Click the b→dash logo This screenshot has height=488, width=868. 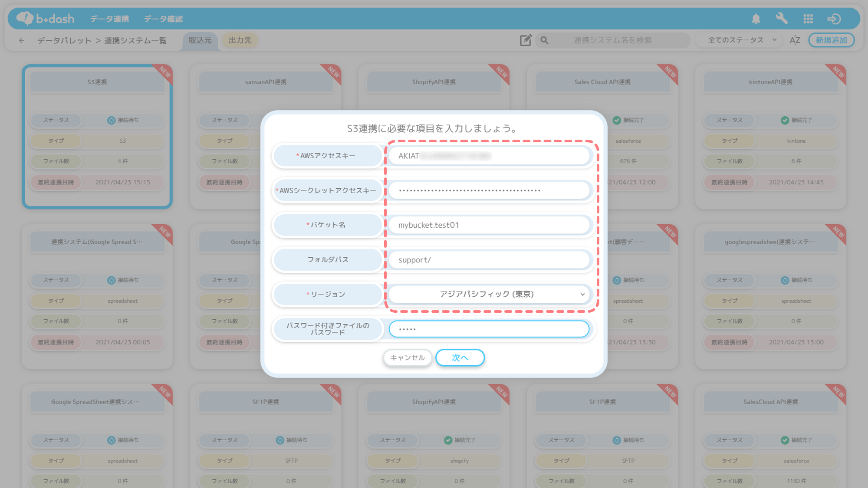pyautogui.click(x=46, y=19)
